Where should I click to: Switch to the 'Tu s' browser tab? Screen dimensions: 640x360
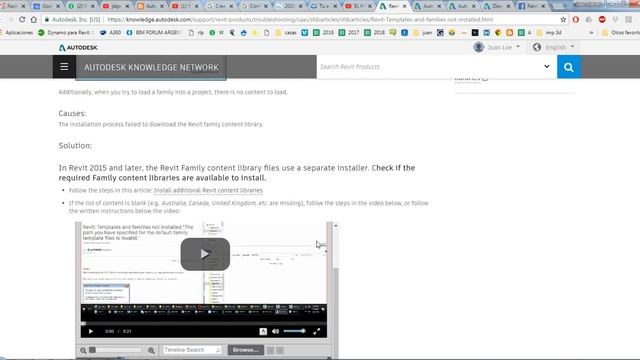point(324,6)
